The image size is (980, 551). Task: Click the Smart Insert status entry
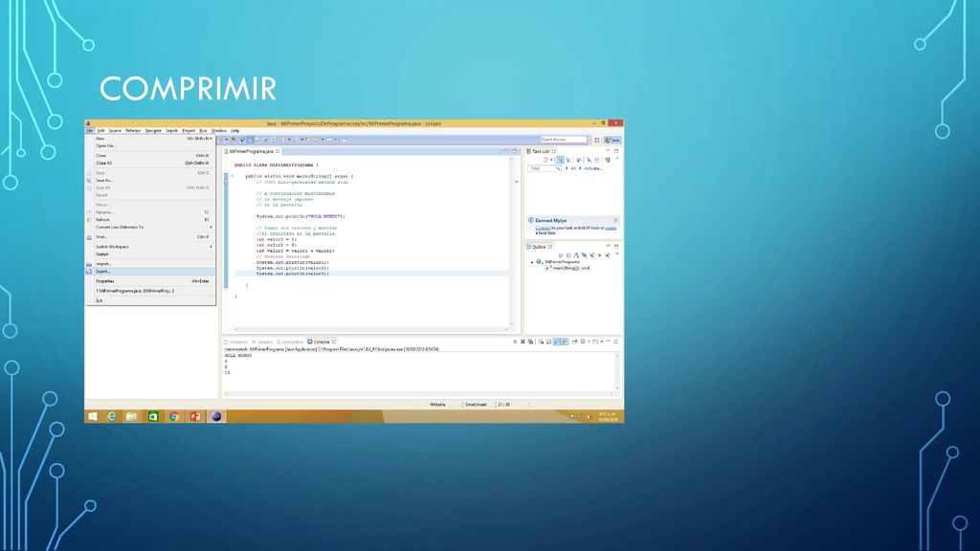476,405
